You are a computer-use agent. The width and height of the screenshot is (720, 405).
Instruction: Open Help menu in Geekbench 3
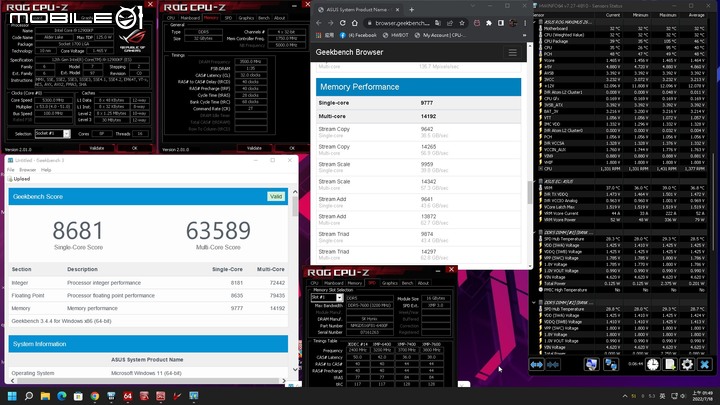(46, 170)
